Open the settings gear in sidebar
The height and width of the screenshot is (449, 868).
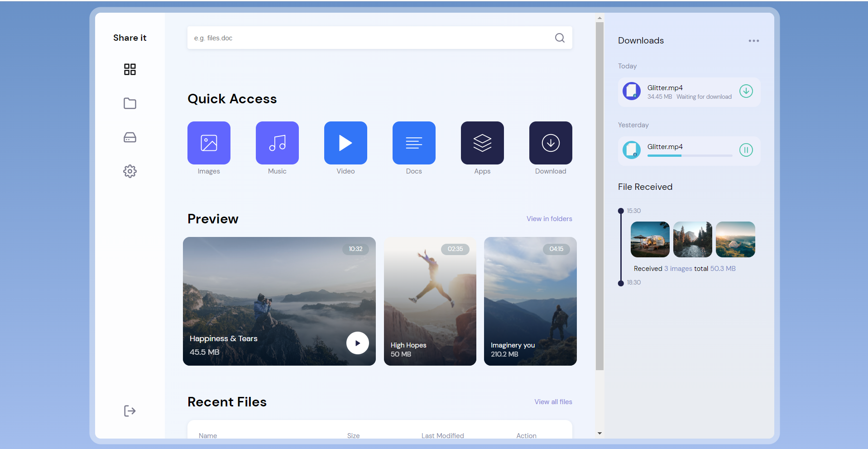click(x=130, y=171)
